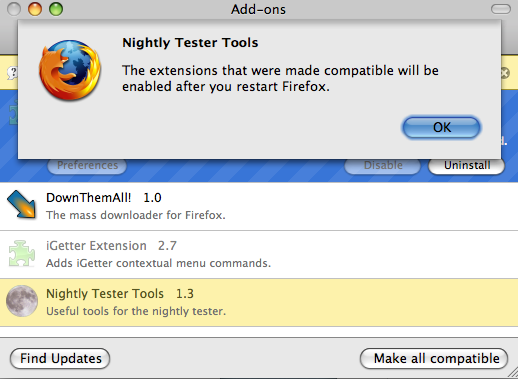Click the green zoom window button
The width and height of the screenshot is (518, 379).
[x=56, y=9]
